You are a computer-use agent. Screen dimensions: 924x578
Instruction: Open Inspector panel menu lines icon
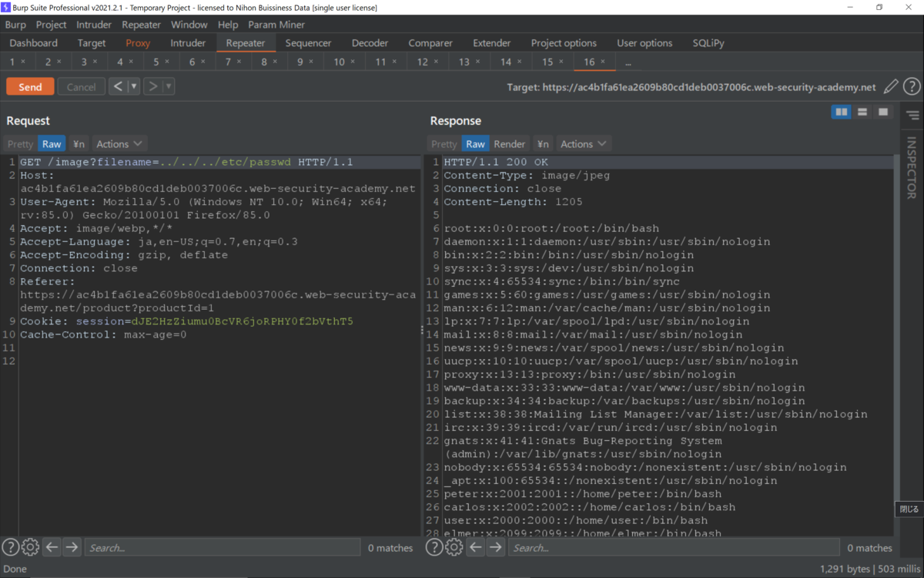pos(912,116)
